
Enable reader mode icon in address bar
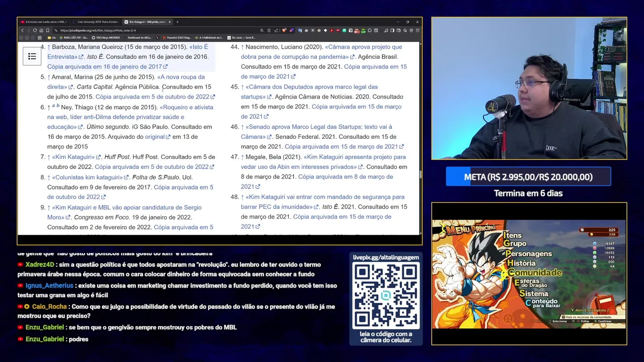269,30
